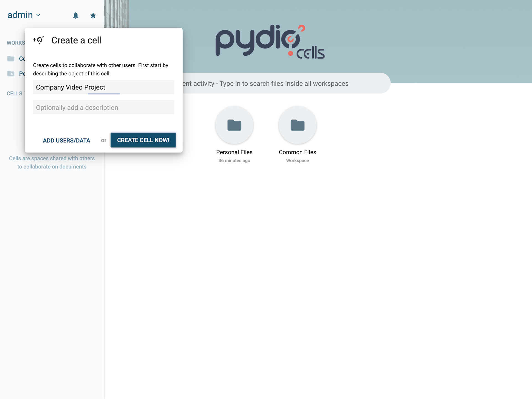The height and width of the screenshot is (399, 532).
Task: Click the '36 minutes ago' text
Action: click(x=234, y=161)
